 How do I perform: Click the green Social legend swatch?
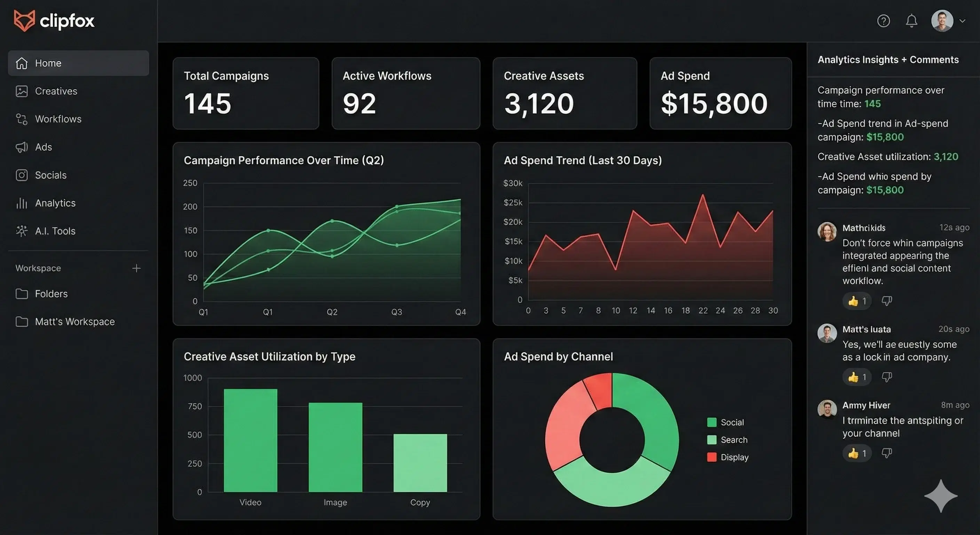712,422
